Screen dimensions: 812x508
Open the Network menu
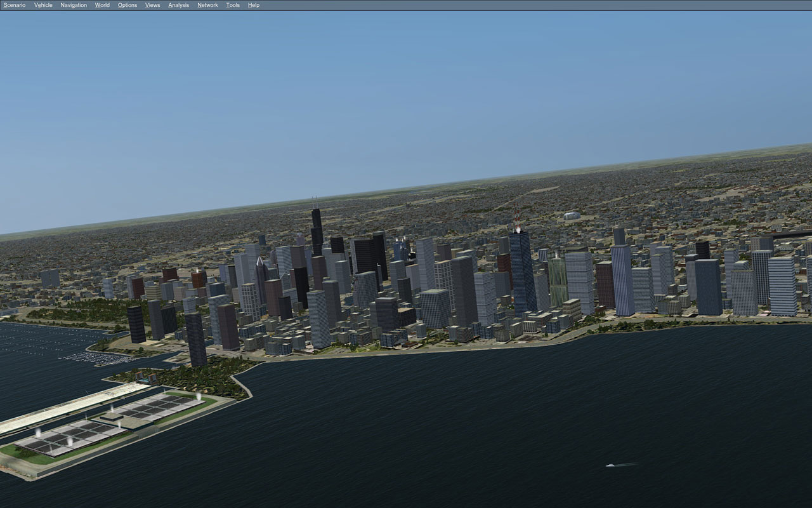click(207, 5)
